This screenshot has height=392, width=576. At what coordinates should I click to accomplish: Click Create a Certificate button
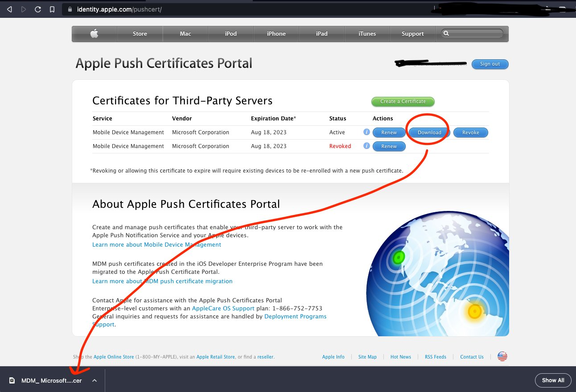403,101
